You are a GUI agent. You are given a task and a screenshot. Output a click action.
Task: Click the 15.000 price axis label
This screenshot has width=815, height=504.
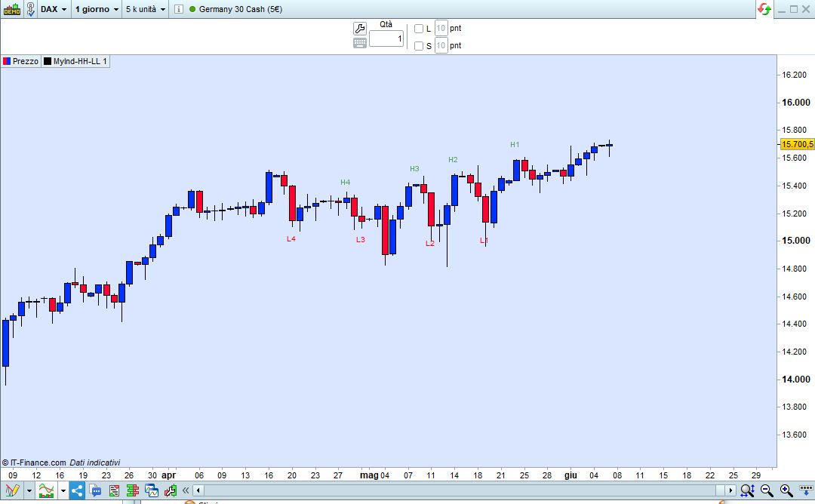click(796, 241)
